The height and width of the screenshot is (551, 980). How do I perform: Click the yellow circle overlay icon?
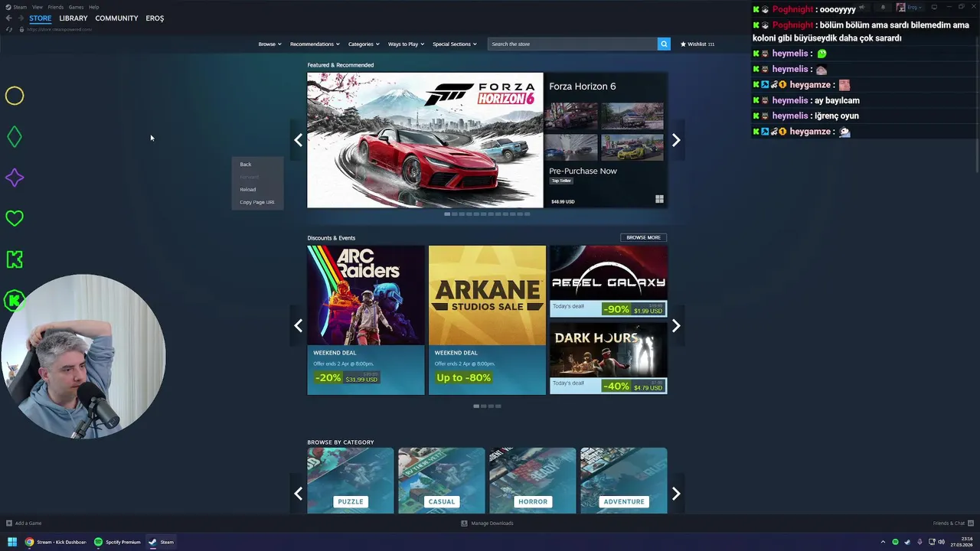[15, 96]
